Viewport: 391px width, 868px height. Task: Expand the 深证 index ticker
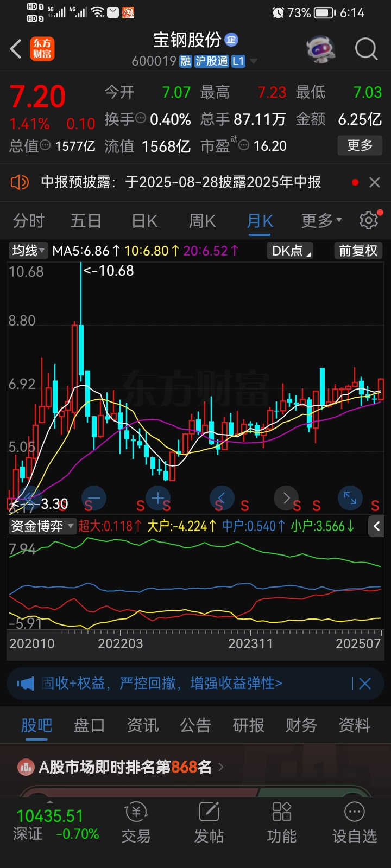(50, 825)
